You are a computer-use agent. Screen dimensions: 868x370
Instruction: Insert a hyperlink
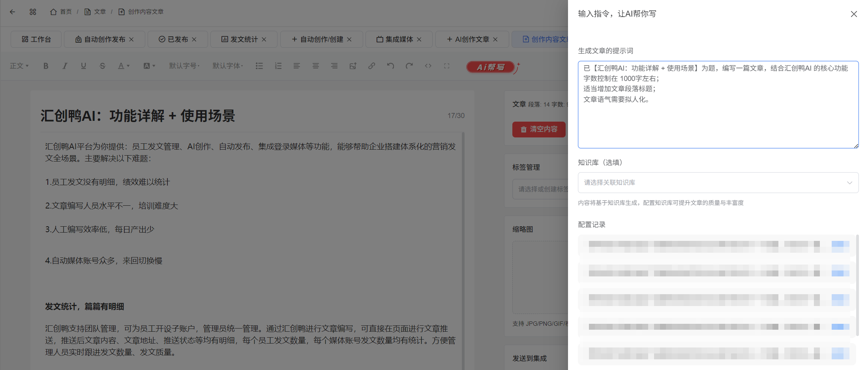(x=371, y=66)
